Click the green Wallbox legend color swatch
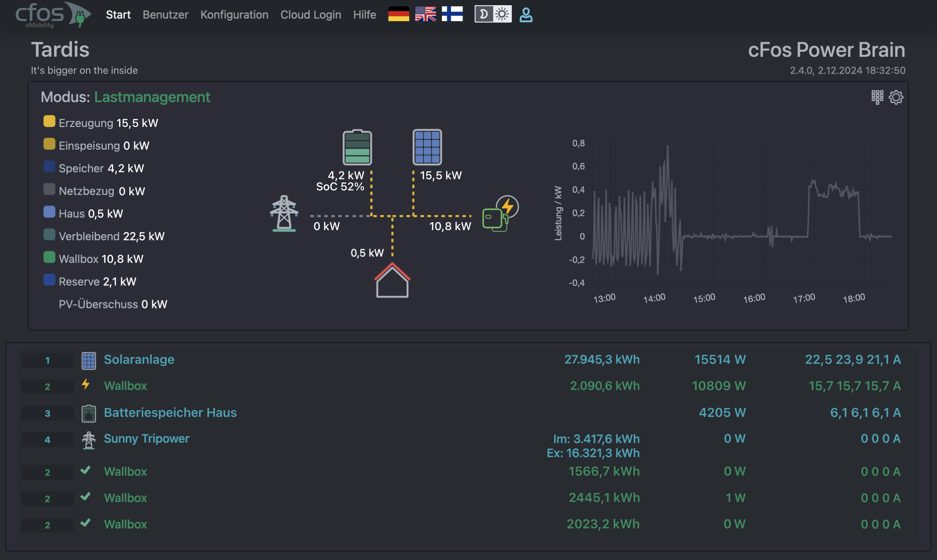The image size is (937, 560). 49,257
